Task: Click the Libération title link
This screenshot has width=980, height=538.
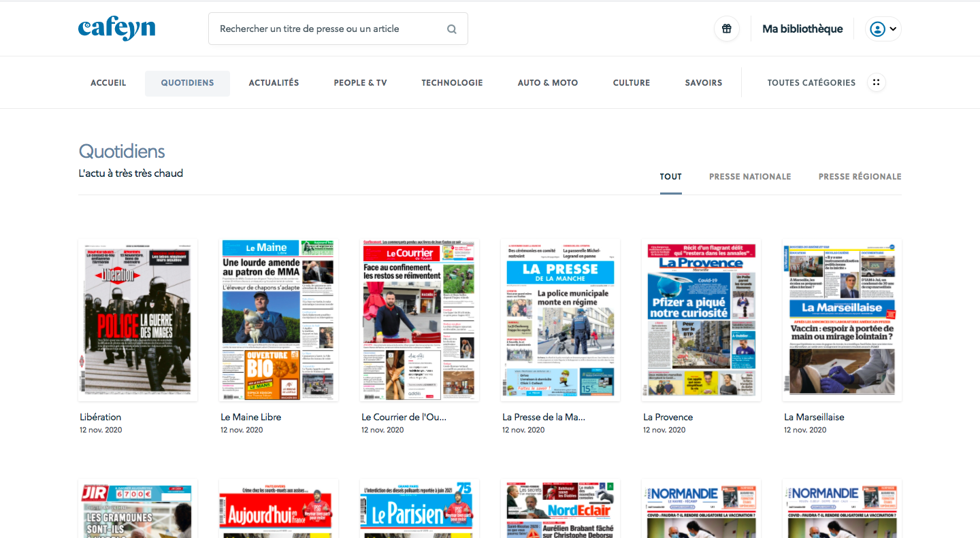Action: 100,417
